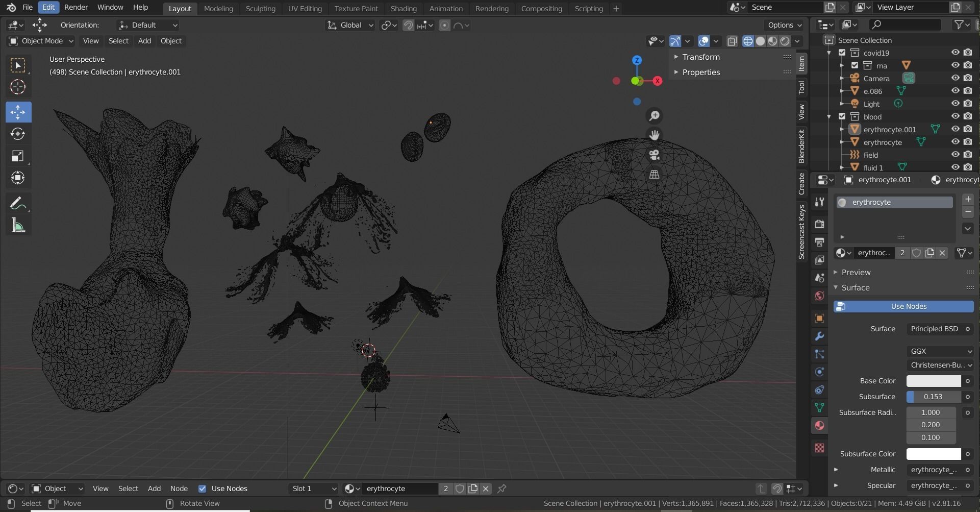Open the Physics properties tab
Image resolution: width=980 pixels, height=512 pixels.
pos(819,372)
